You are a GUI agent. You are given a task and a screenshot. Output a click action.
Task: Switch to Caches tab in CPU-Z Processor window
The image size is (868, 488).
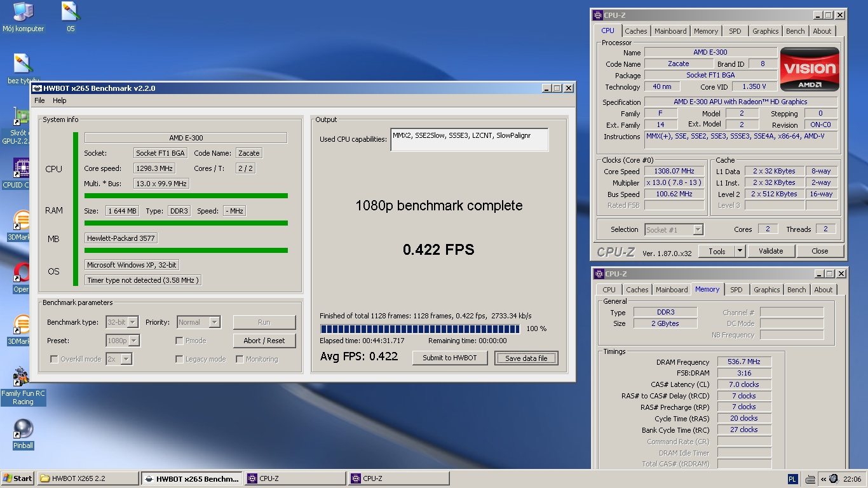[635, 31]
